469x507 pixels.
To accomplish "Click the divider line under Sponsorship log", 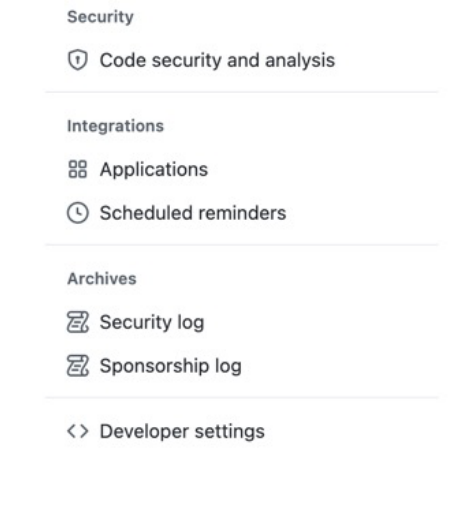I will pos(242,397).
